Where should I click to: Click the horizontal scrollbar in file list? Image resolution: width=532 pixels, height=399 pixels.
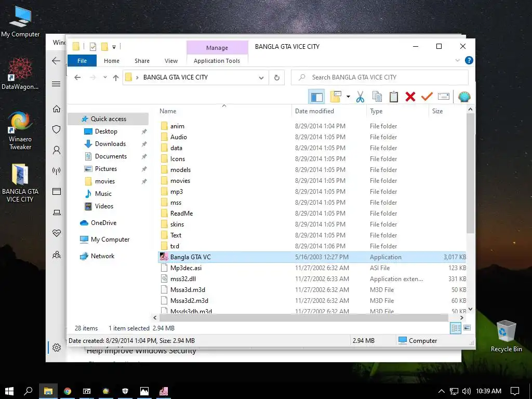303,317
